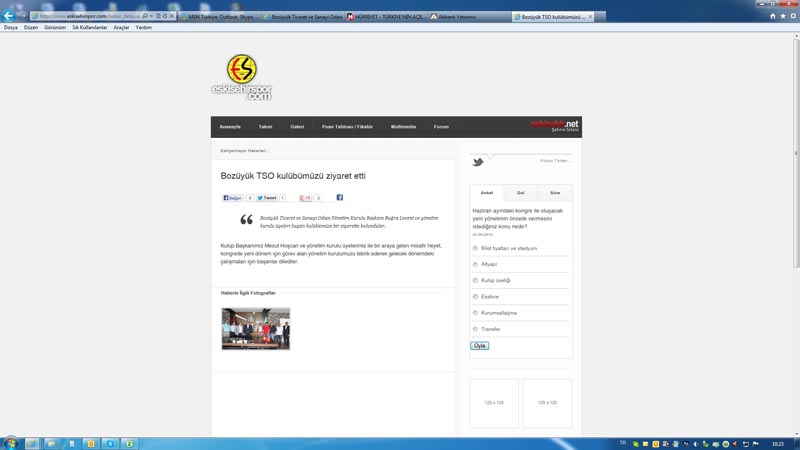Image resolution: width=800 pixels, height=450 pixels.
Task: Switch to the Hürriyet browser tab
Action: coord(387,17)
